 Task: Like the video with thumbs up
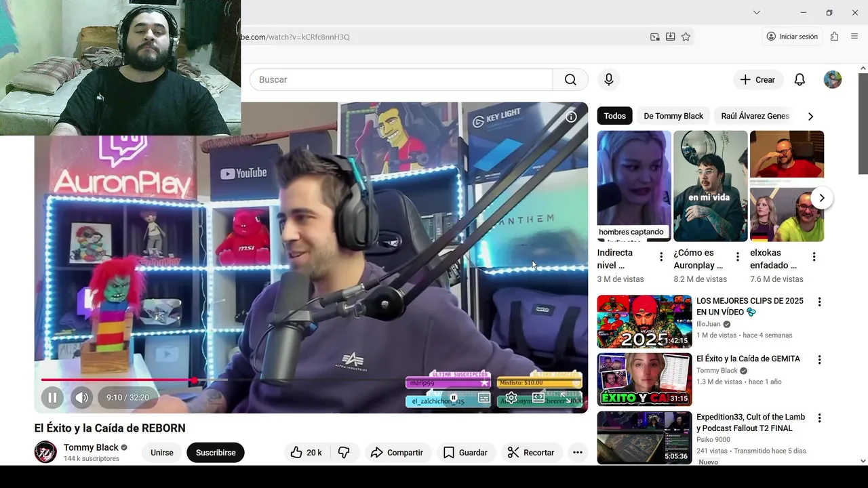point(306,453)
